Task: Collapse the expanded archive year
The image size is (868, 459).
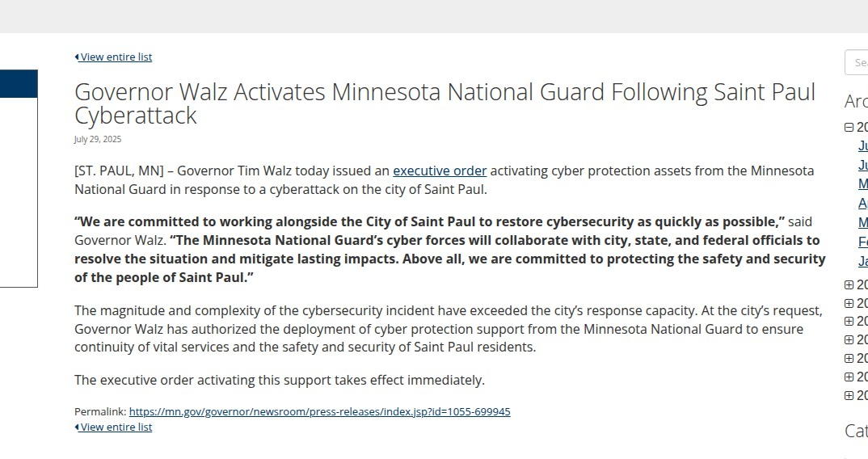Action: tap(849, 127)
